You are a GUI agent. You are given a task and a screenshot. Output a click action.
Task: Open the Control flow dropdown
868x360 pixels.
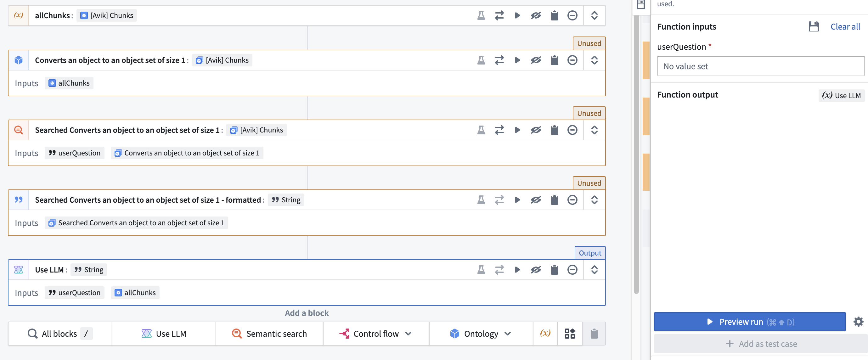click(x=376, y=334)
